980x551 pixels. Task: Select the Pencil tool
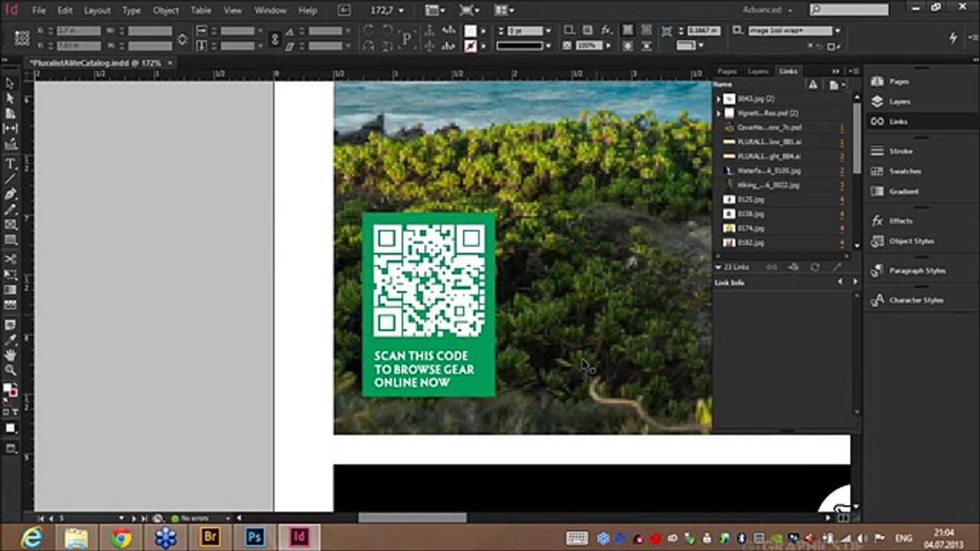click(10, 209)
